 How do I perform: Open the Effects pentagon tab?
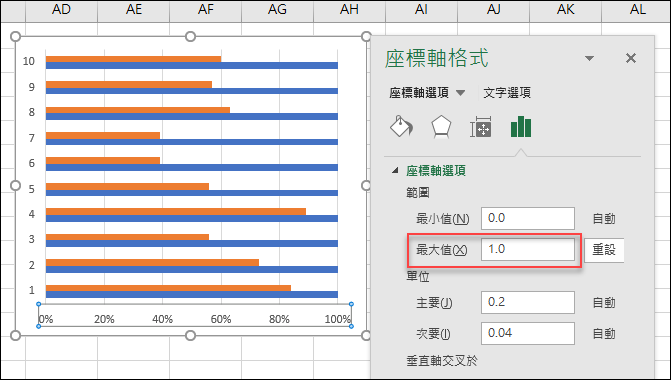pyautogui.click(x=441, y=127)
